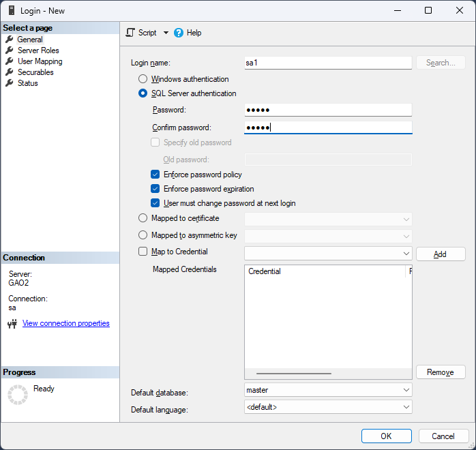Image resolution: width=476 pixels, height=450 pixels.
Task: Select SQL Server authentication radio button
Action: [143, 93]
